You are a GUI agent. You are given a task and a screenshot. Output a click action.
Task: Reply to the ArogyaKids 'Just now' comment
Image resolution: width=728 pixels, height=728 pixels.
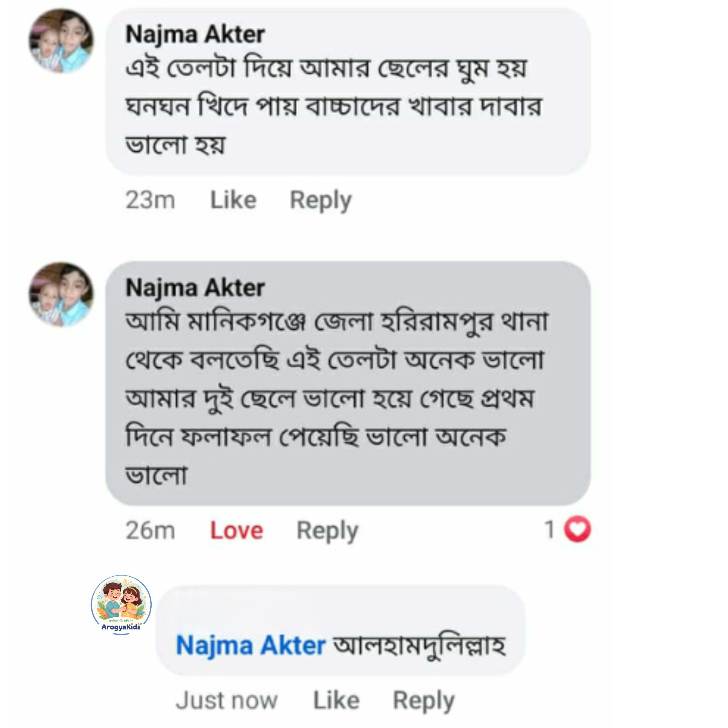pos(424,701)
